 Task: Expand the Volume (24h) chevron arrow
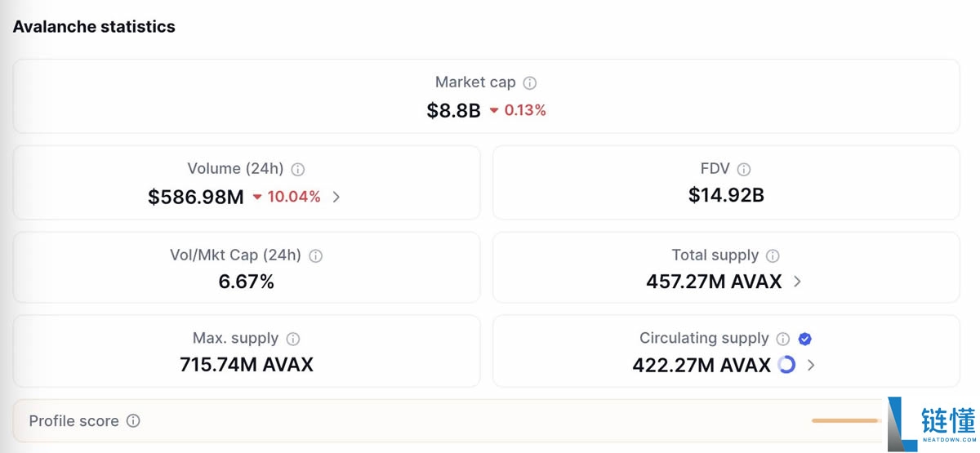coord(336,197)
